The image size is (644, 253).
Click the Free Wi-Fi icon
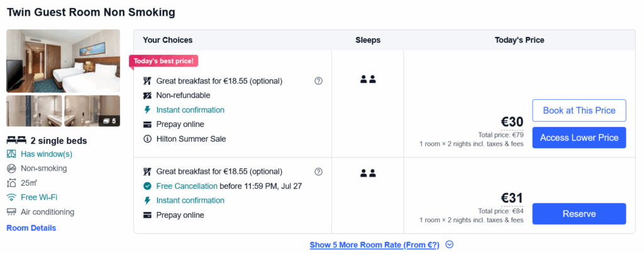click(11, 197)
